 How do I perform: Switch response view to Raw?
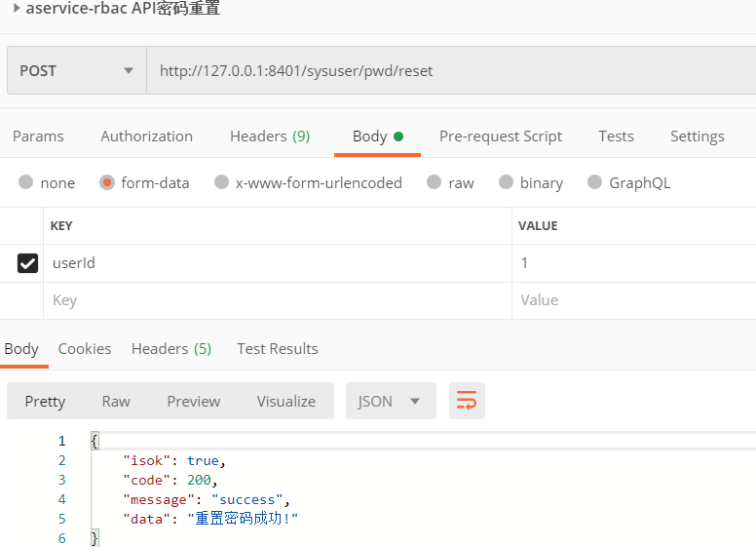116,401
